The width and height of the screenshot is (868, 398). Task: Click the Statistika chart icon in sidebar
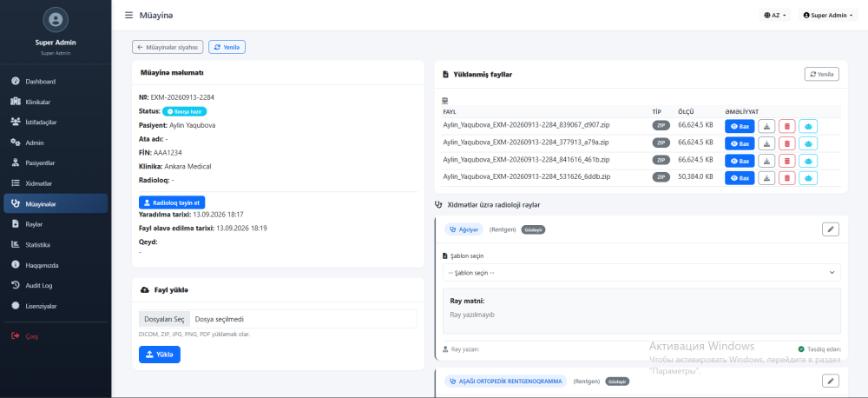16,244
